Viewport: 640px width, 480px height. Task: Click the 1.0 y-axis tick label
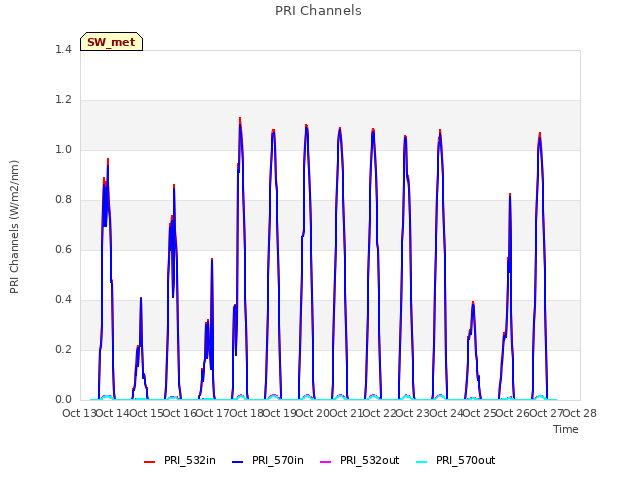point(63,149)
